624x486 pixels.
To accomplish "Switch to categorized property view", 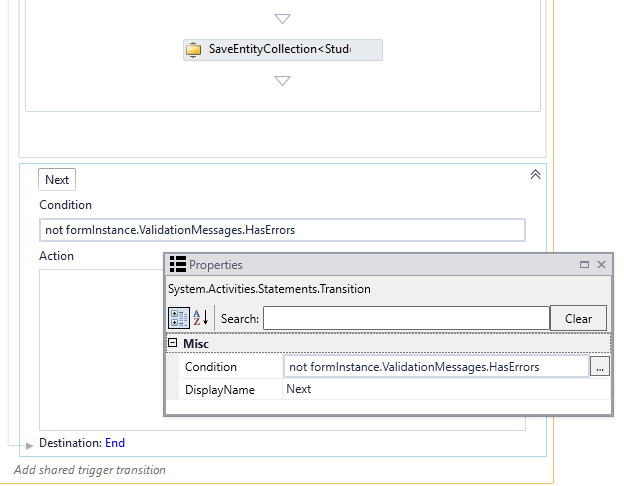I will (x=179, y=318).
